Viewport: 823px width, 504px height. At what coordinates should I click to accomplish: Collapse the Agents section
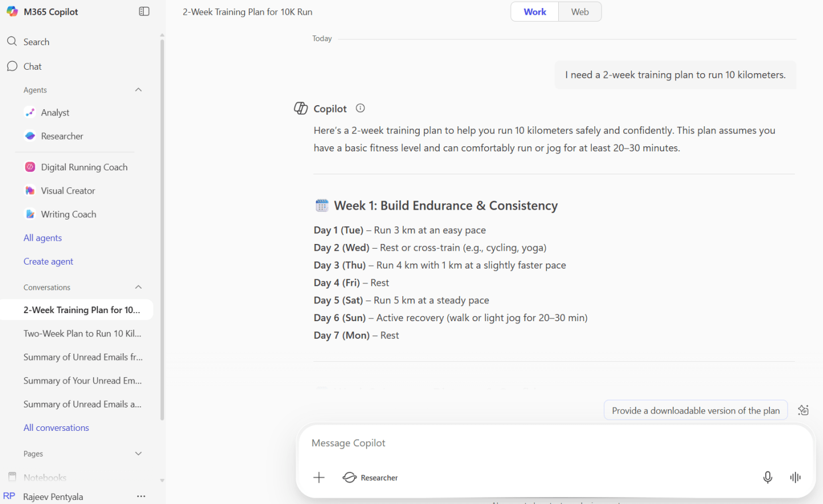point(138,90)
